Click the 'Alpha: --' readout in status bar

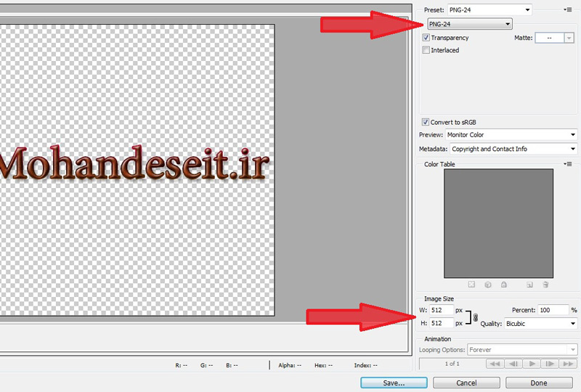290,365
